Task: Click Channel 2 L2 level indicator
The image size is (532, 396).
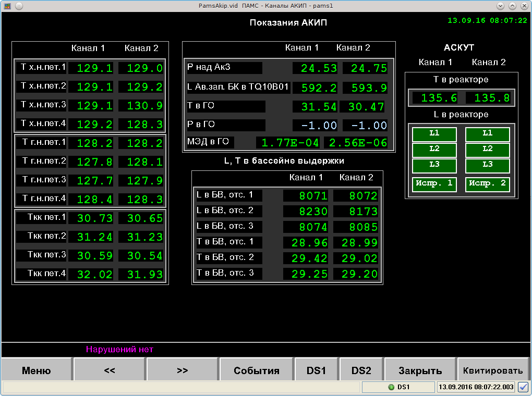Action: click(487, 150)
